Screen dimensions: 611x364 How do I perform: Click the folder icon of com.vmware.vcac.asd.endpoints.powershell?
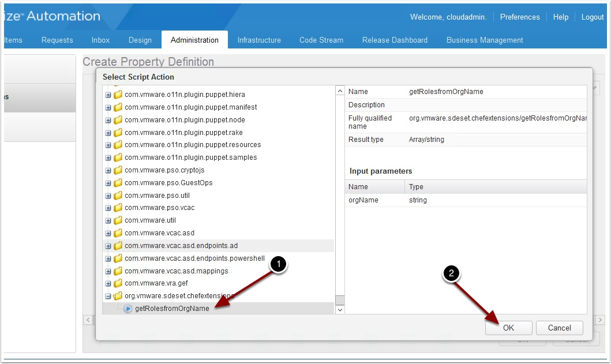[x=118, y=258]
